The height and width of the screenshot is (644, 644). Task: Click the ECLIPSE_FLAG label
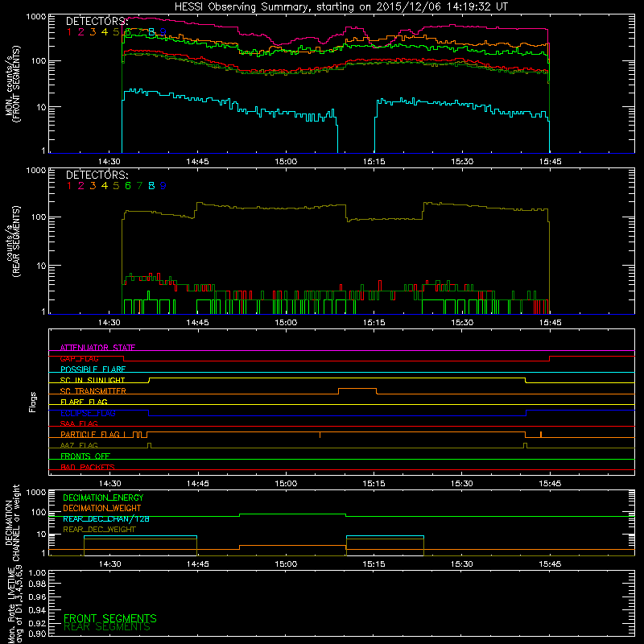tap(88, 413)
